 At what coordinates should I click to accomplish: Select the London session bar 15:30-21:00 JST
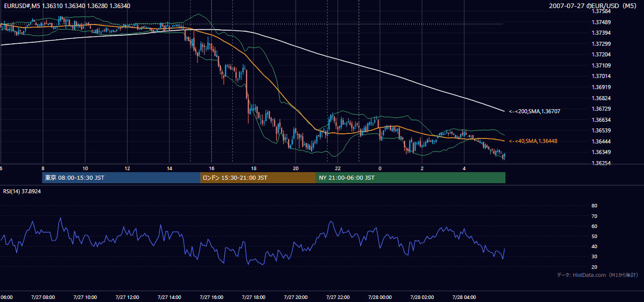pos(258,178)
